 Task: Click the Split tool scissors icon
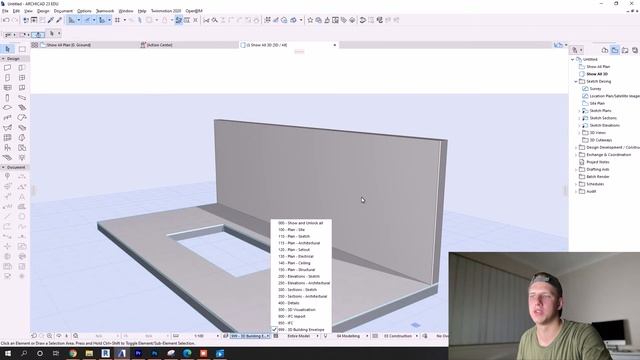click(206, 20)
